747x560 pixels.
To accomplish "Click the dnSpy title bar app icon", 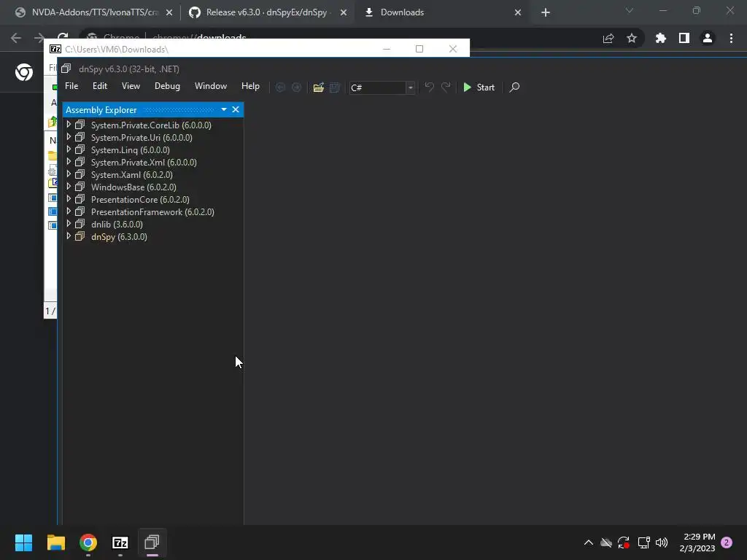I will click(x=66, y=69).
